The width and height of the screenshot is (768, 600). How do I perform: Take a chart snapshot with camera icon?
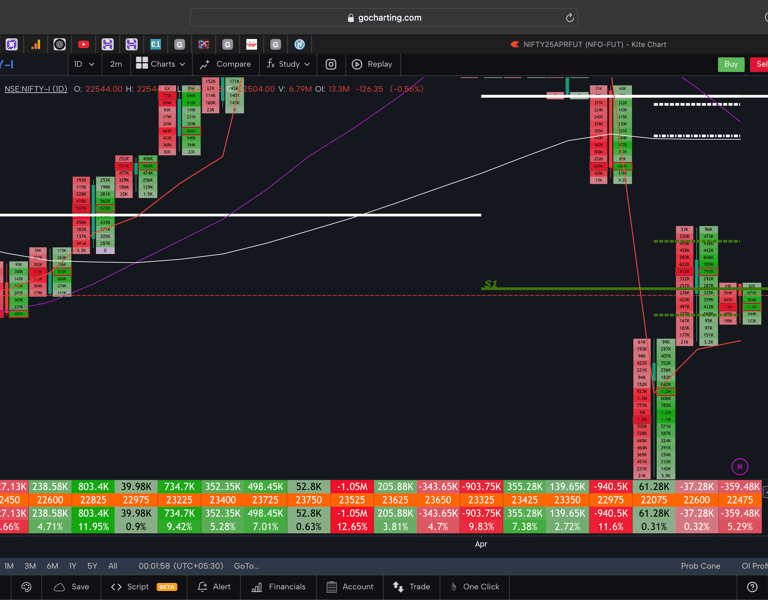click(x=331, y=64)
